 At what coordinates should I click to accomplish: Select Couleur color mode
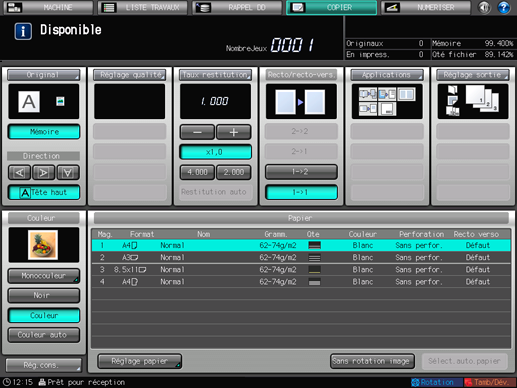click(x=44, y=315)
